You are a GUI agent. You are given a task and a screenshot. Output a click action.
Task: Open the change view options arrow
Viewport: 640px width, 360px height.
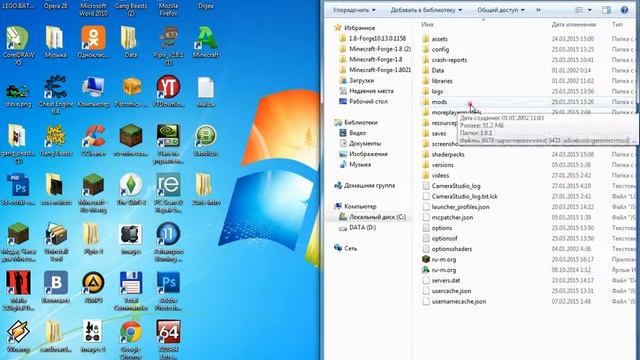[x=590, y=10]
